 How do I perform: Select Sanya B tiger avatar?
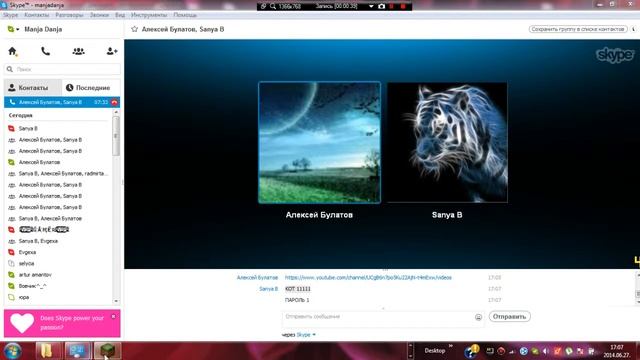point(447,142)
